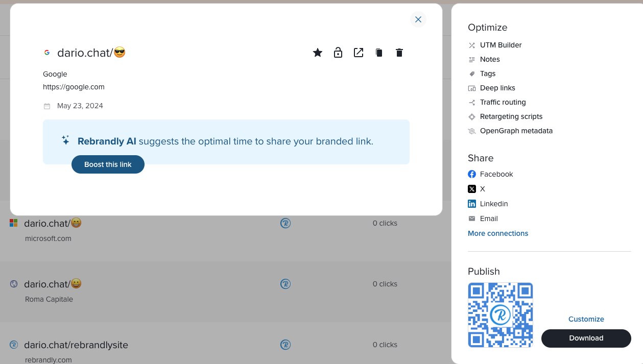This screenshot has width=643, height=364.
Task: Open the dario.chat link above microsoft.com
Action: (x=53, y=223)
